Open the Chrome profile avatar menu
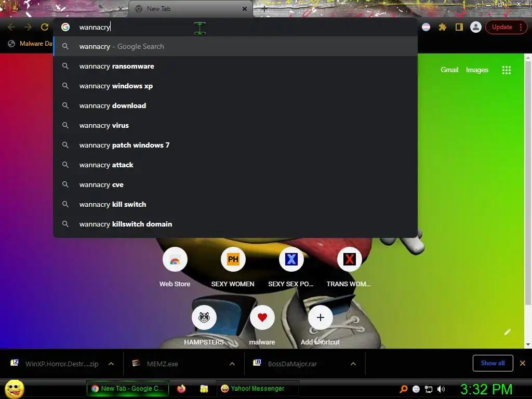 pyautogui.click(x=476, y=27)
